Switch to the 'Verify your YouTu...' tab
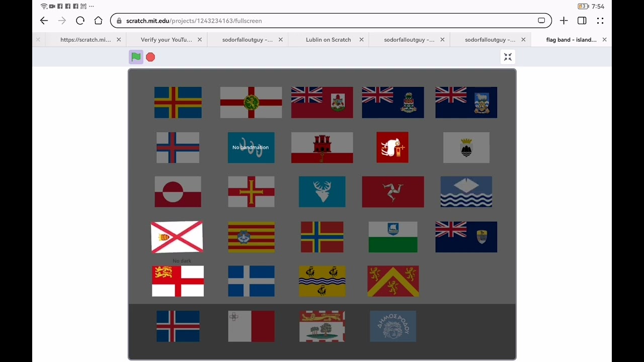This screenshot has width=644, height=362. [x=166, y=40]
